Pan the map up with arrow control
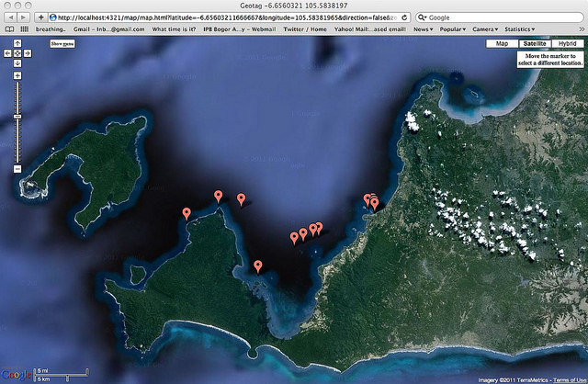 tap(17, 44)
